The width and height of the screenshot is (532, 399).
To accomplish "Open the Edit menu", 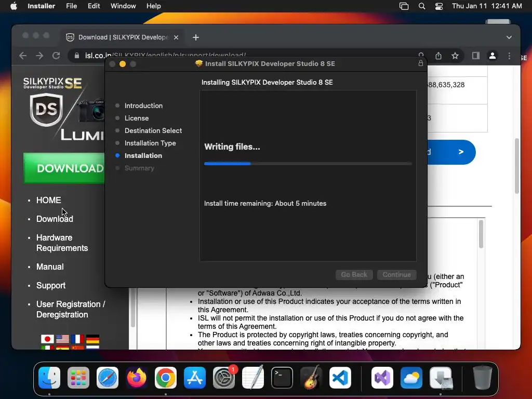I will 94,6.
